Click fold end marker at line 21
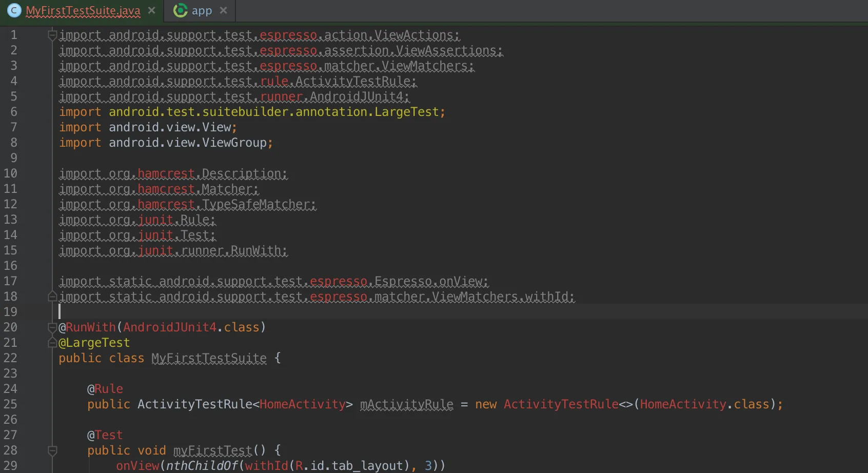Image resolution: width=868 pixels, height=473 pixels. pos(52,343)
